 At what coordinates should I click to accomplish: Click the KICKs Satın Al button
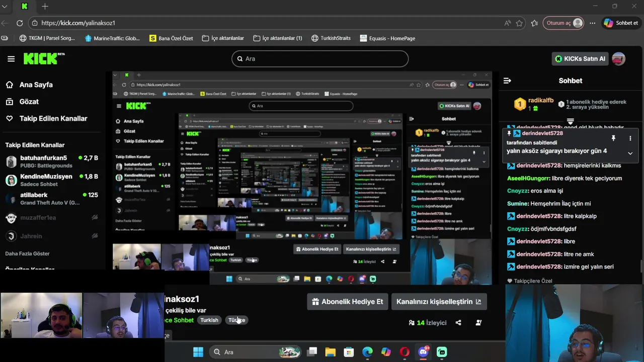click(x=580, y=59)
